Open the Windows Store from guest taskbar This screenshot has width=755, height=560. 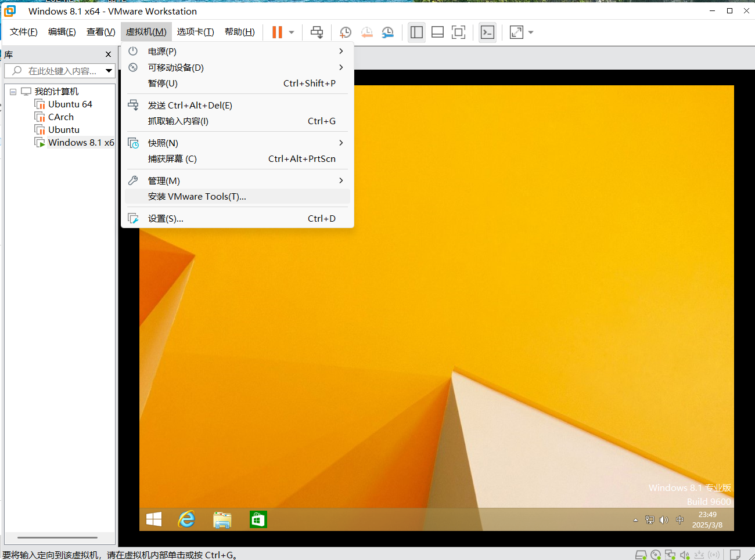coord(258,519)
